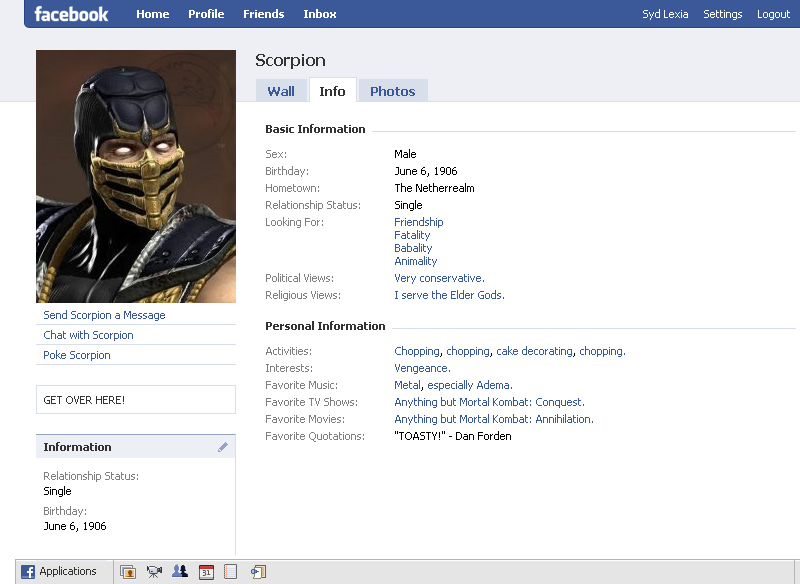Click the 'Male' sex value

pyautogui.click(x=405, y=154)
